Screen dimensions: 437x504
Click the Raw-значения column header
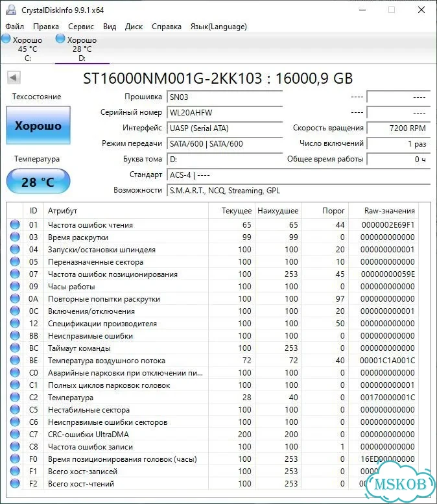(x=384, y=211)
